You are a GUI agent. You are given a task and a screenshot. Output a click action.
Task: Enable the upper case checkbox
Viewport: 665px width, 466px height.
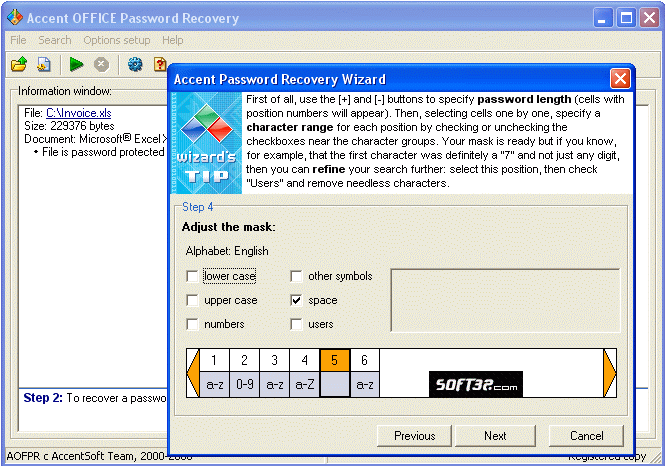192,301
